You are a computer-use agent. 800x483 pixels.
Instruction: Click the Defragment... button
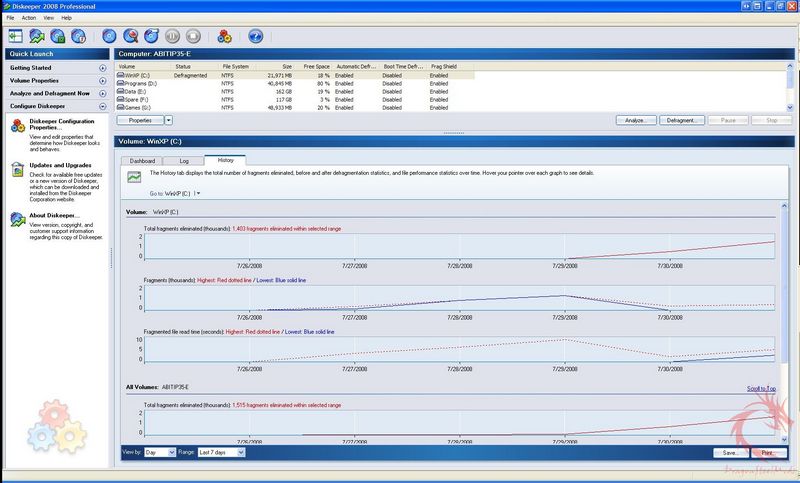681,120
